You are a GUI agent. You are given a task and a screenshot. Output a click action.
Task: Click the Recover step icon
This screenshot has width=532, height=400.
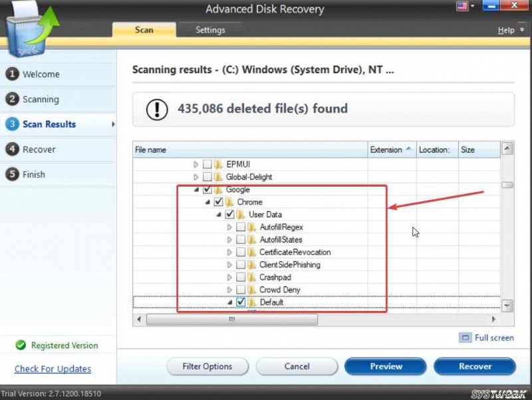12,150
